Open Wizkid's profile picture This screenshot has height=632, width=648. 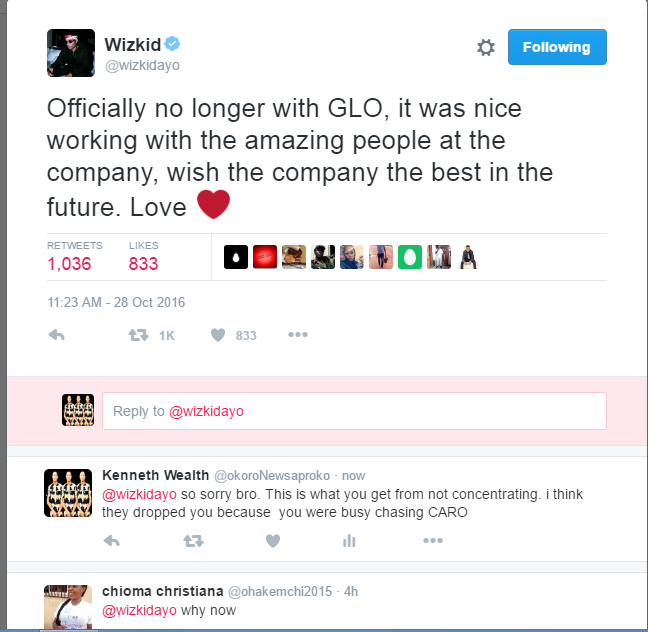tap(71, 53)
